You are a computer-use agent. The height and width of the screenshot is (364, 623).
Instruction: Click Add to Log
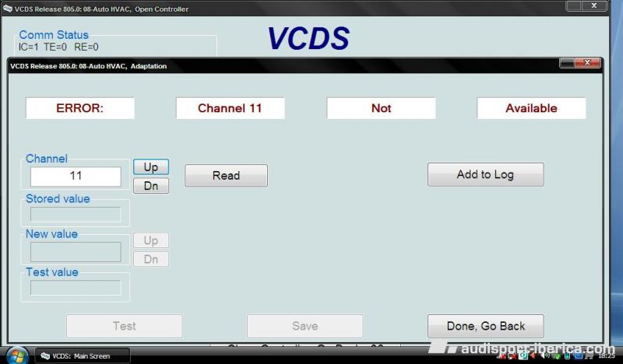point(485,174)
